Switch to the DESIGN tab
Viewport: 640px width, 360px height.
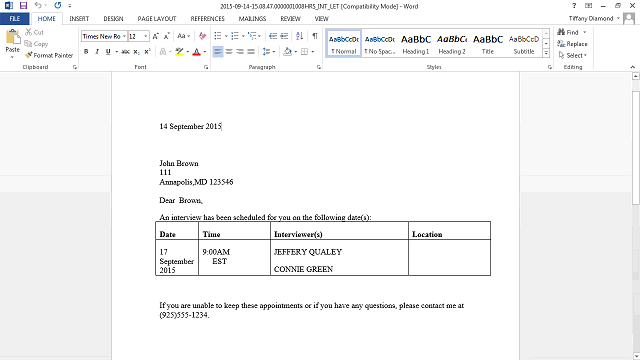click(113, 19)
